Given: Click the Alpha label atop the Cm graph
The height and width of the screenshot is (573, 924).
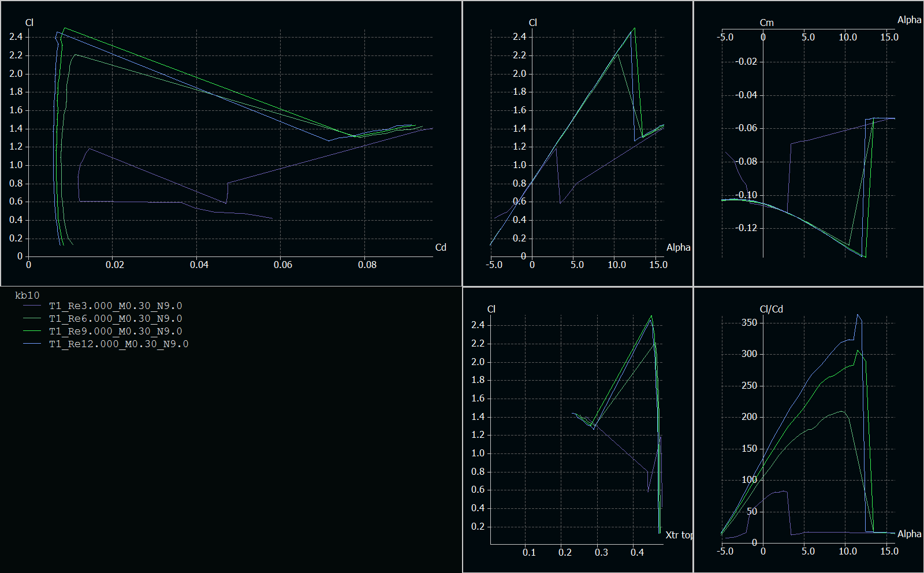Looking at the screenshot, I should pyautogui.click(x=909, y=20).
